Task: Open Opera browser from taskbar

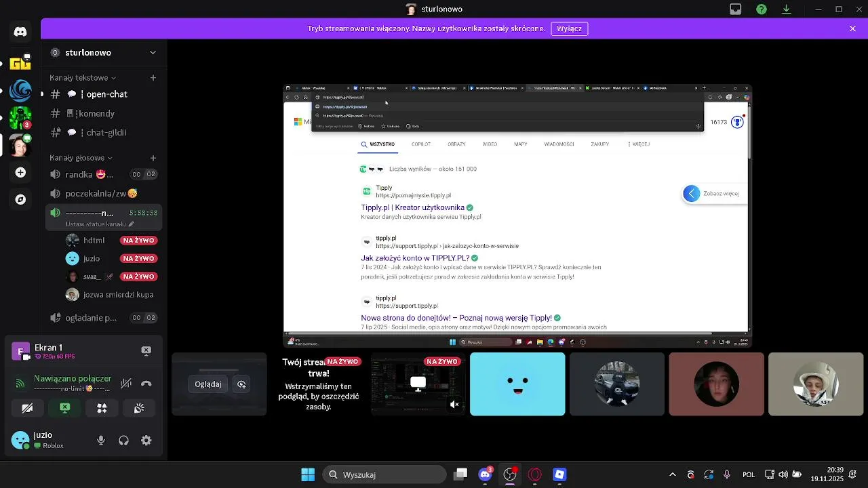Action: [x=535, y=474]
